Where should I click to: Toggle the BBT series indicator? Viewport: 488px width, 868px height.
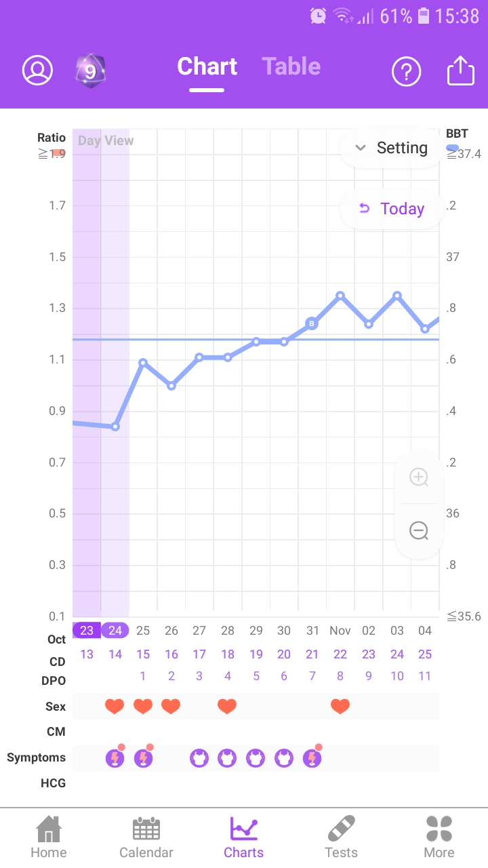[452, 148]
